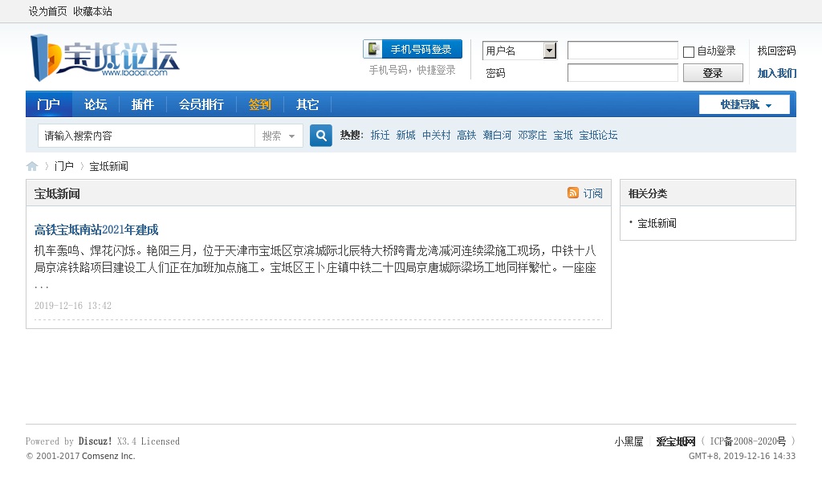The width and height of the screenshot is (822, 504).
Task: Click the 设为首页 link
Action: click(x=47, y=11)
